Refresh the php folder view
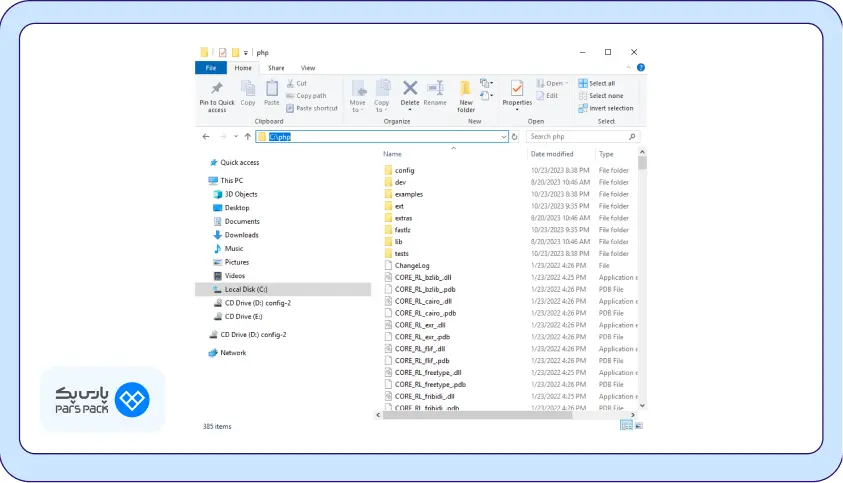 (x=515, y=137)
